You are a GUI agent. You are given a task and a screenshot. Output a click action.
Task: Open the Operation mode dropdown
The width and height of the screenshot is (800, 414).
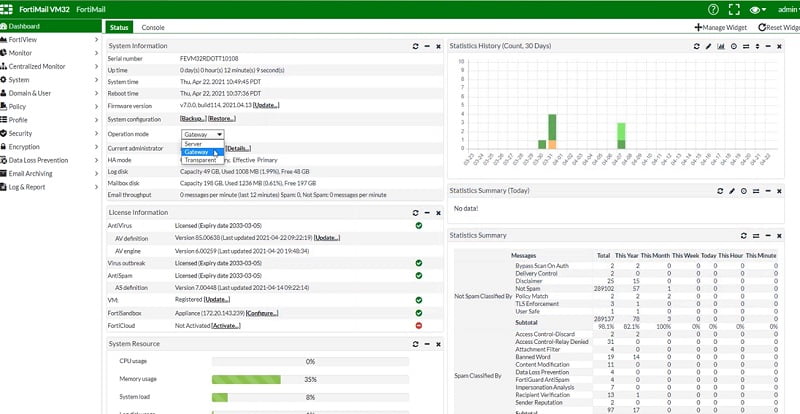203,134
